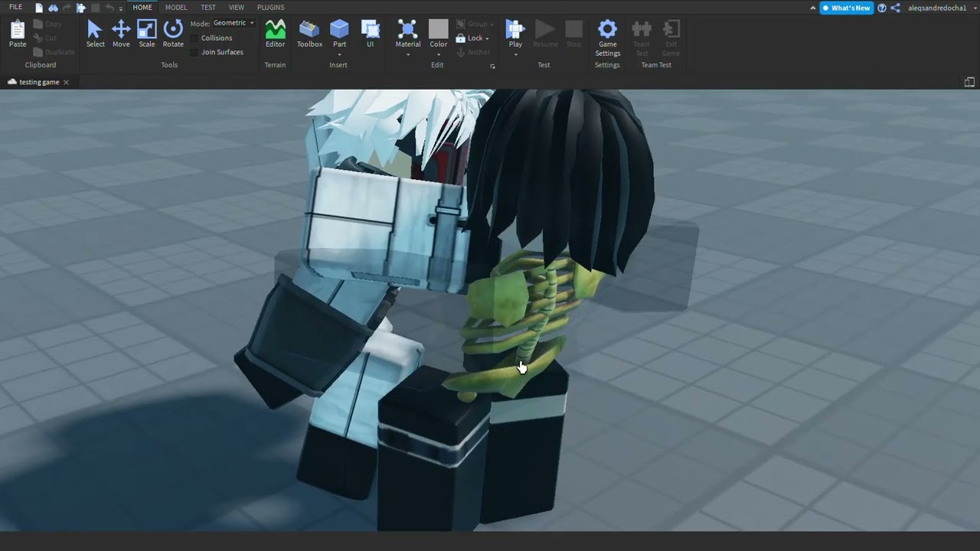Image resolution: width=980 pixels, height=551 pixels.
Task: Click the gray Color swatch
Action: pos(438,30)
